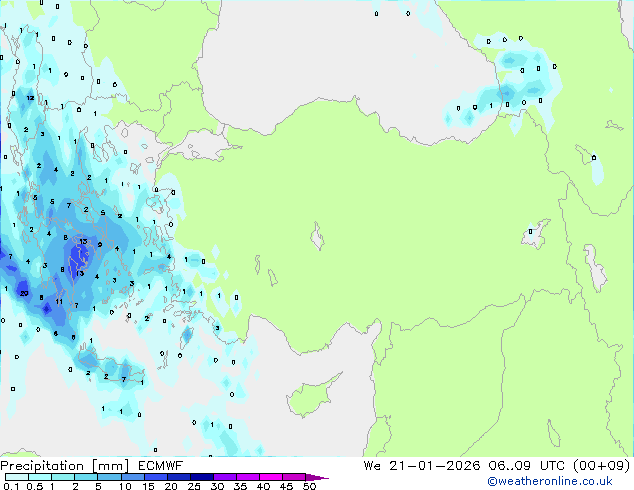Select the 30–35 mm purple legend swatch
Screen dimensions: 634x490
pos(225,477)
